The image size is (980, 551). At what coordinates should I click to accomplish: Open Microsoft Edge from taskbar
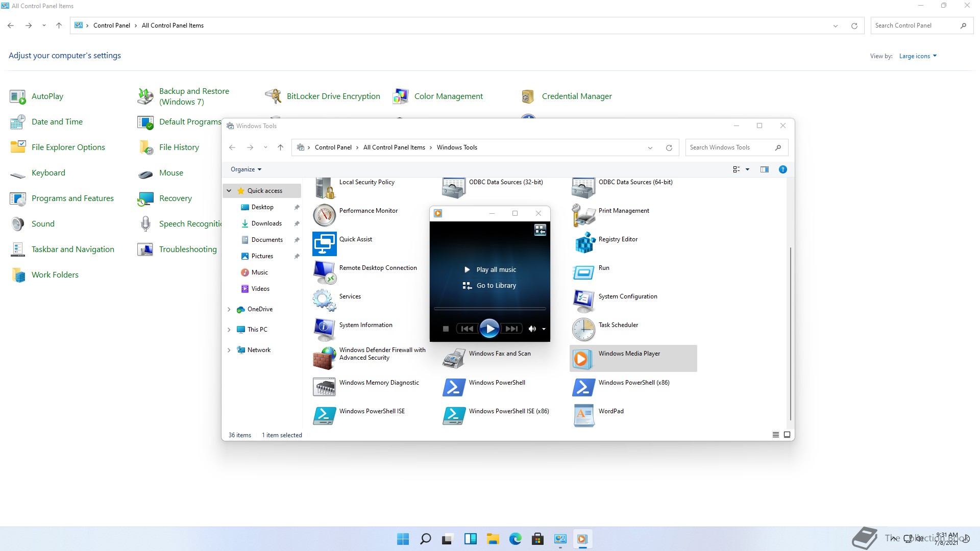(x=515, y=539)
